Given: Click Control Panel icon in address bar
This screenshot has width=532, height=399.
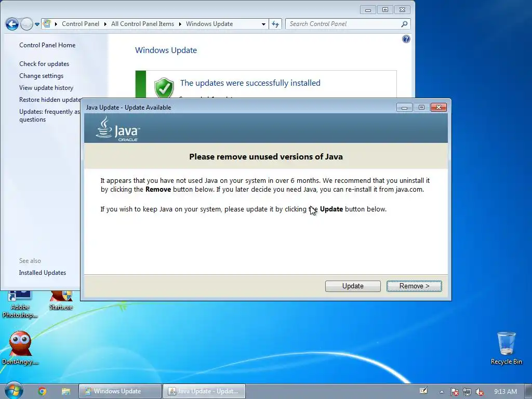Looking at the screenshot, I should (x=47, y=24).
